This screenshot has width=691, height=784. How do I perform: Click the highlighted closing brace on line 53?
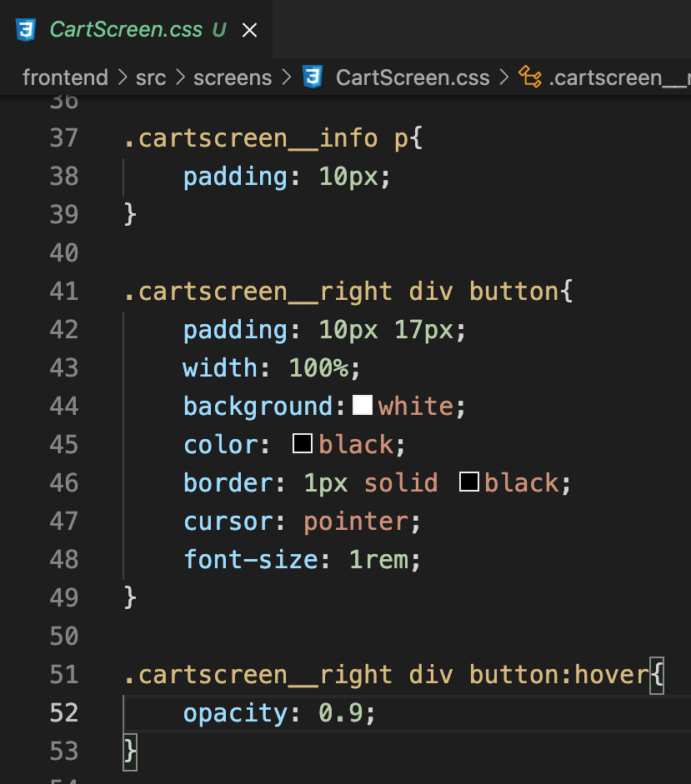pos(130,752)
